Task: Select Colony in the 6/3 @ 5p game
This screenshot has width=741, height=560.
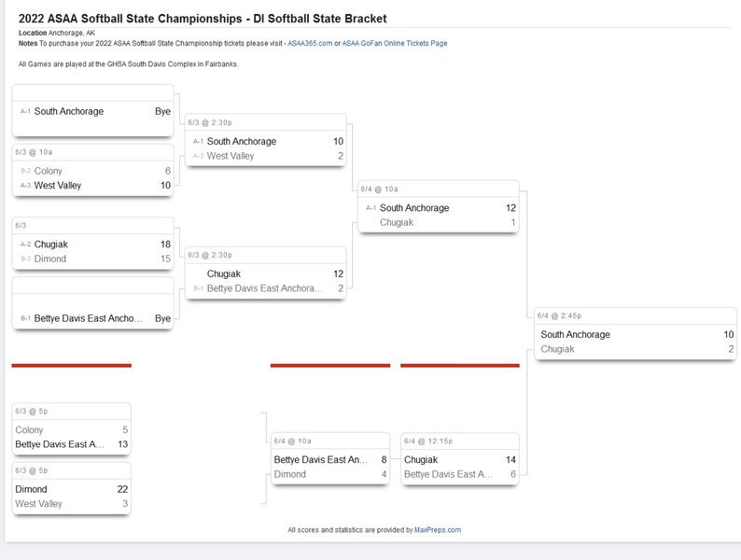Action: (x=29, y=430)
